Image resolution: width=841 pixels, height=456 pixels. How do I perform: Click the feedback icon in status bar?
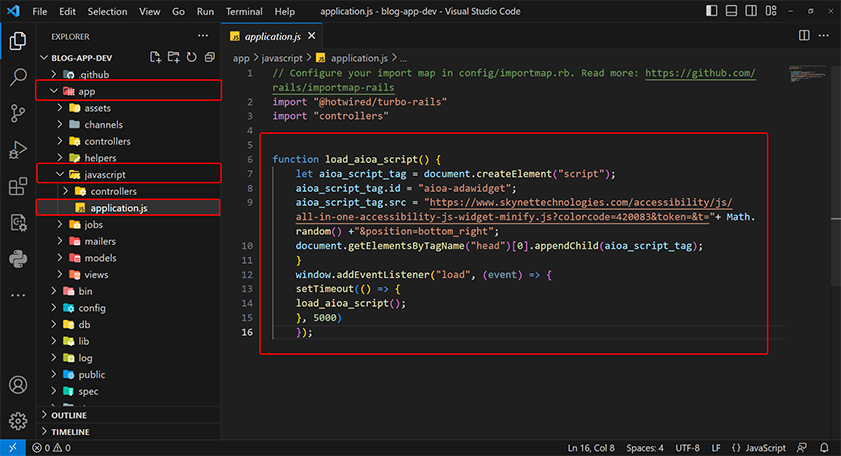tap(802, 447)
